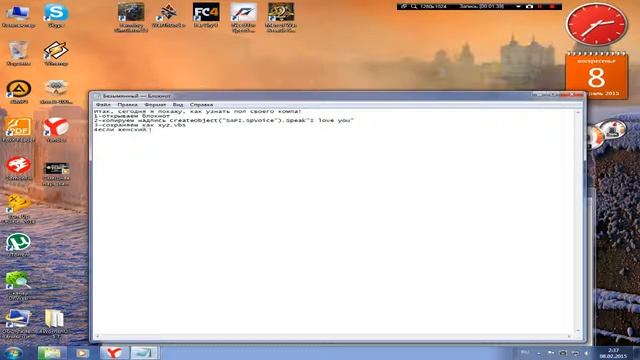Click the network icon in system tray
640x360 pixels.
point(575,353)
